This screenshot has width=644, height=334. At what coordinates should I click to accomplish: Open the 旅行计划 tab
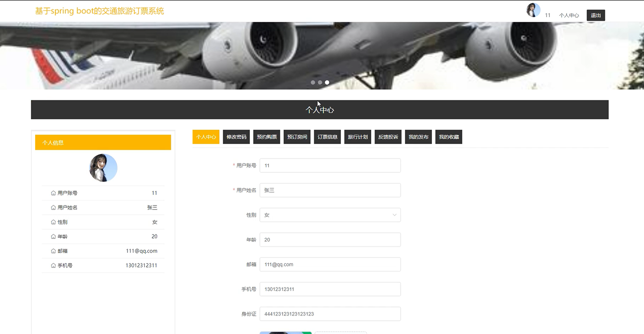click(x=358, y=137)
